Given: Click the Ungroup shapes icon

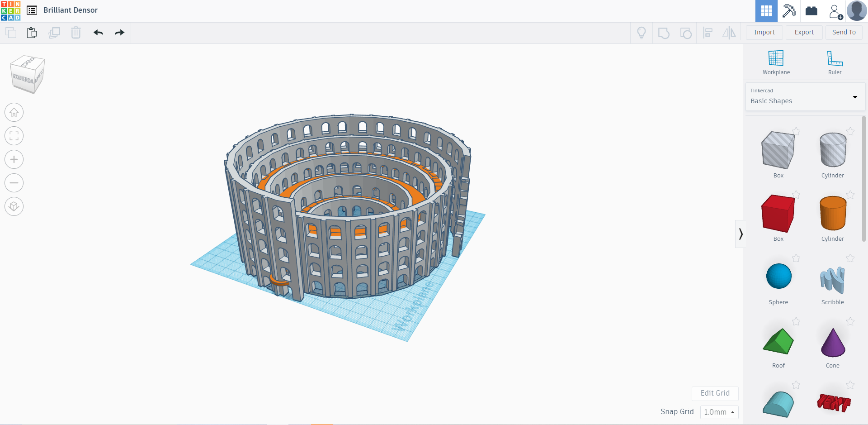Looking at the screenshot, I should tap(686, 33).
